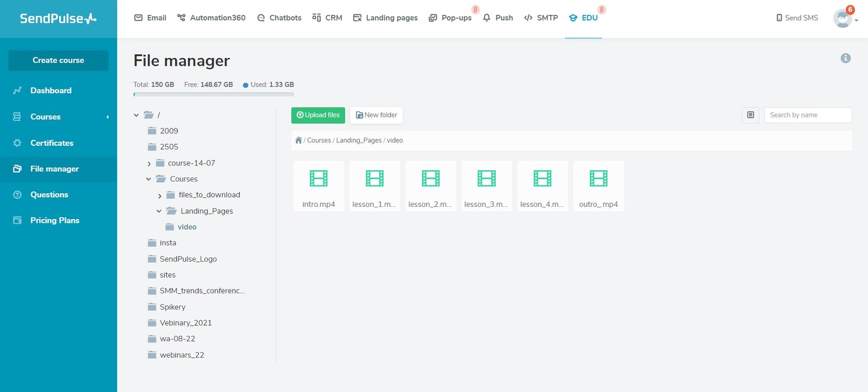Click the Upload files button

(318, 115)
